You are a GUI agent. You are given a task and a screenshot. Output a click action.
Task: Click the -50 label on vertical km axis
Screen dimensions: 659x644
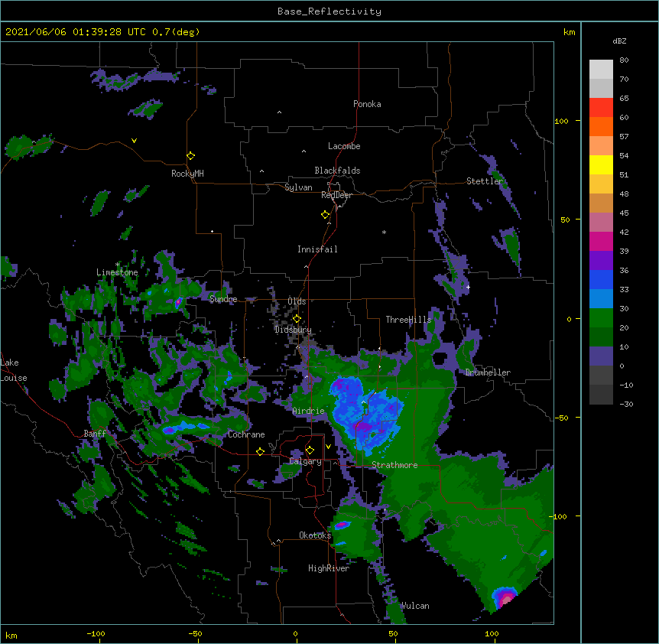[x=561, y=418]
